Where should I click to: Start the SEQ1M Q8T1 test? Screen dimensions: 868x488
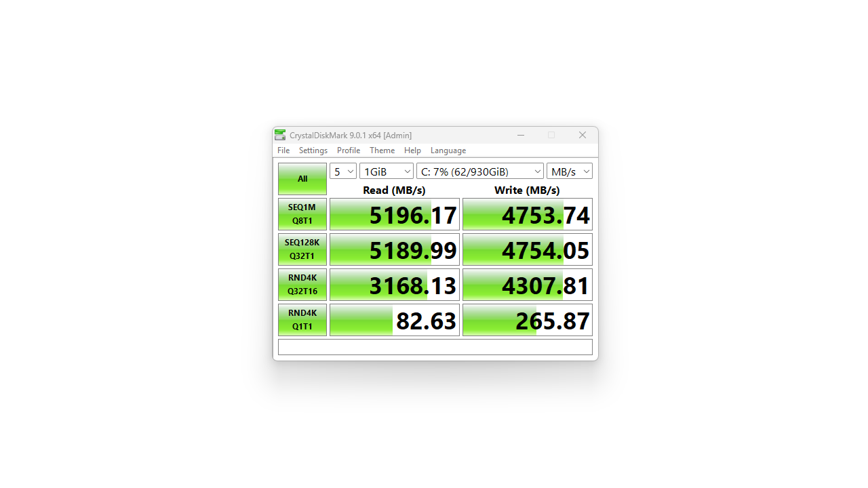302,214
